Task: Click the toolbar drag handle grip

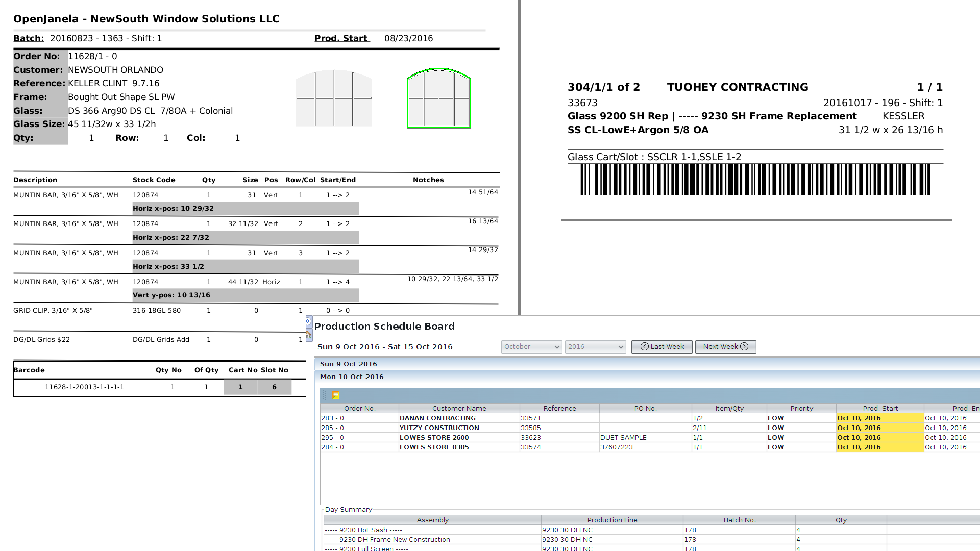Action: point(325,395)
